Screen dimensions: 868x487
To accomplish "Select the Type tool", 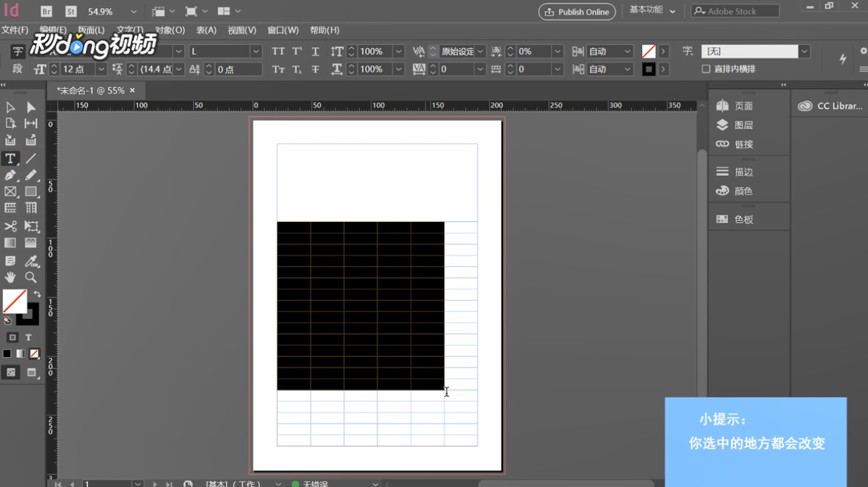I will (x=10, y=159).
